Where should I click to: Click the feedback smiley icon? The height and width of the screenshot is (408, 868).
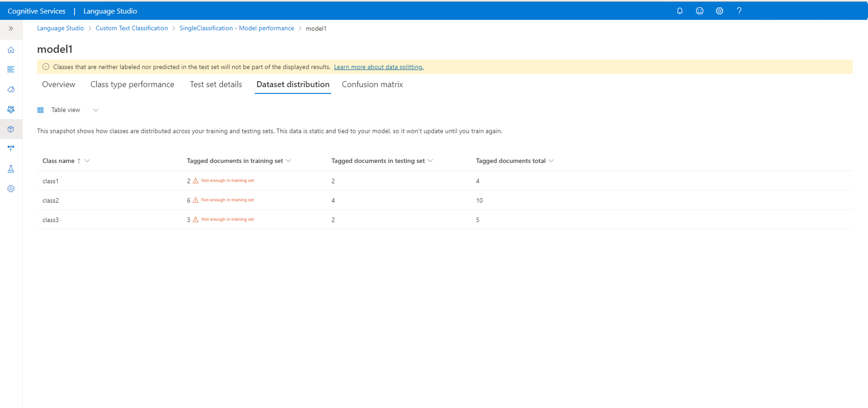pos(699,11)
